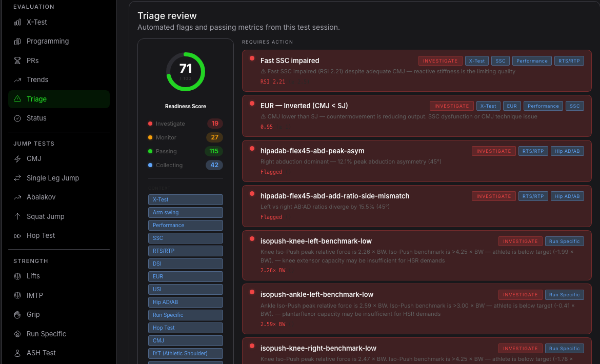
Task: Toggle the CMJ context filter chip
Action: [x=186, y=341]
